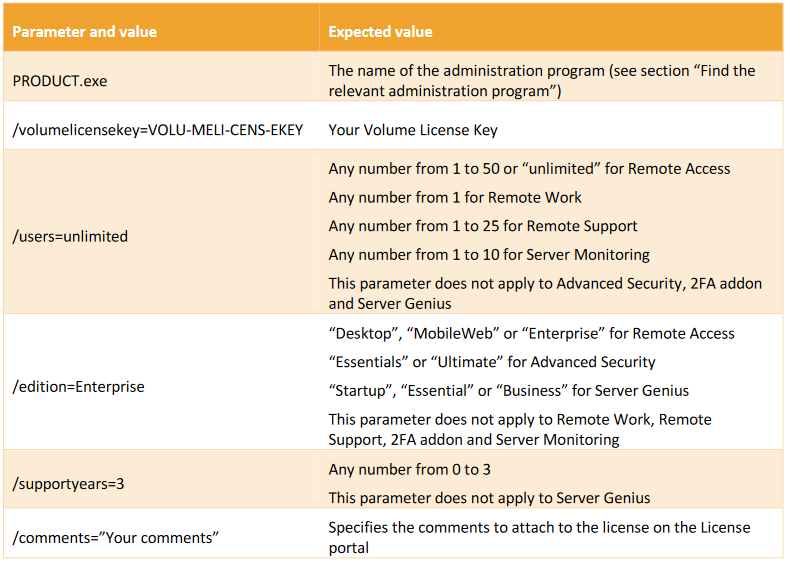787x565 pixels.
Task: Click 'Any number from 1 for Remote Work'
Action: (455, 197)
